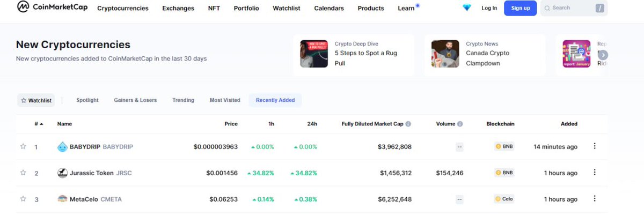
Task: Open Jurassic Token row three-dot menu
Action: (594, 172)
